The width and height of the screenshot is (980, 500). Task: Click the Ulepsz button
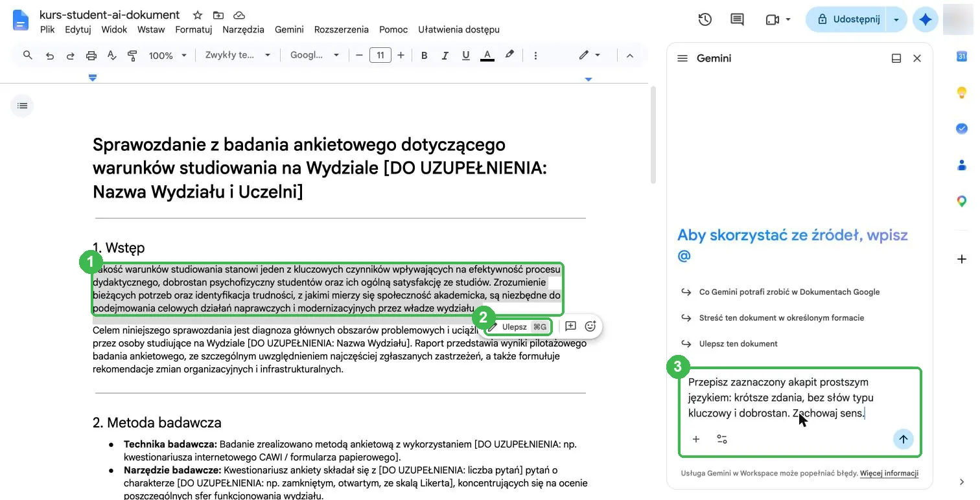pyautogui.click(x=518, y=327)
